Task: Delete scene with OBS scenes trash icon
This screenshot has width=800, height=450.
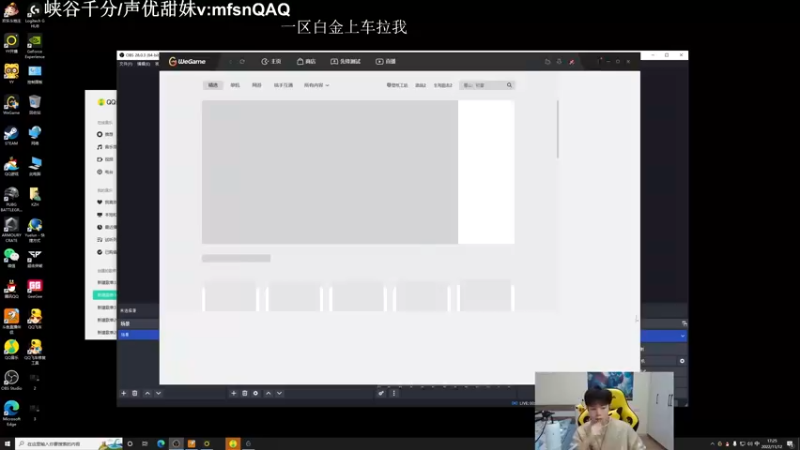Action: click(135, 393)
